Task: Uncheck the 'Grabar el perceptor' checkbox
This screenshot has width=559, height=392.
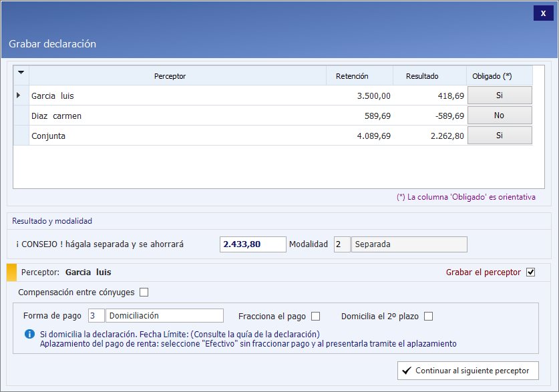Action: (531, 272)
